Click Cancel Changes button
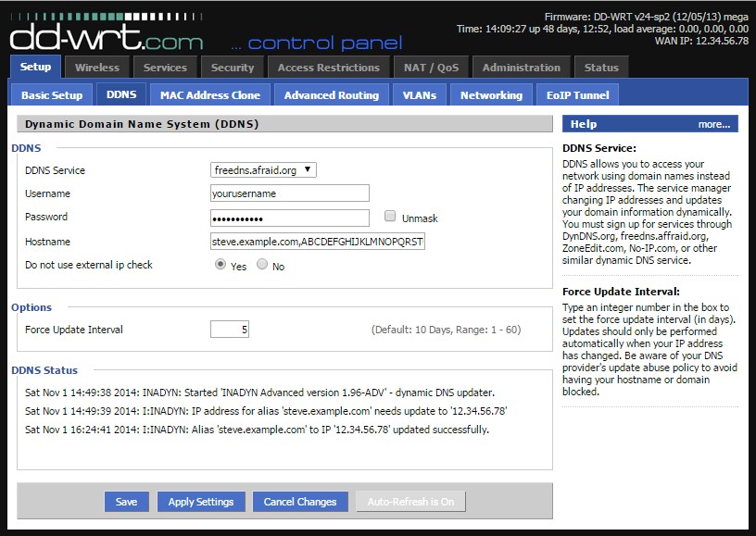The height and width of the screenshot is (536, 756). click(x=300, y=502)
